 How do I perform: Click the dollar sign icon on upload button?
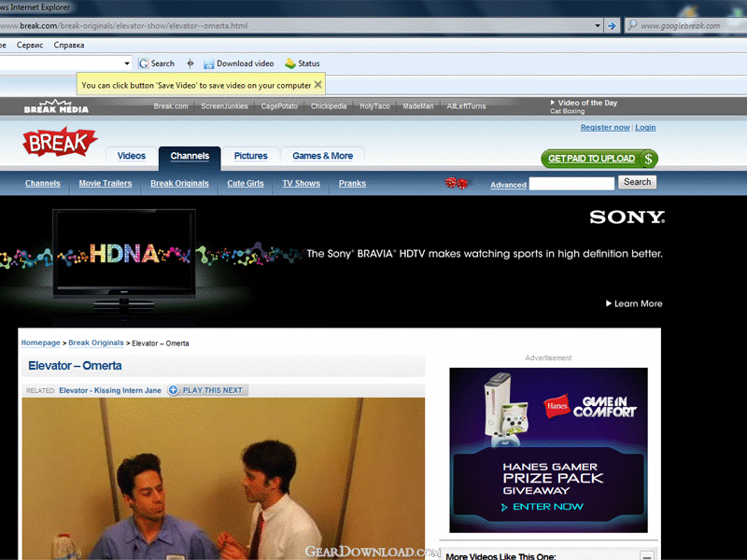(x=648, y=159)
